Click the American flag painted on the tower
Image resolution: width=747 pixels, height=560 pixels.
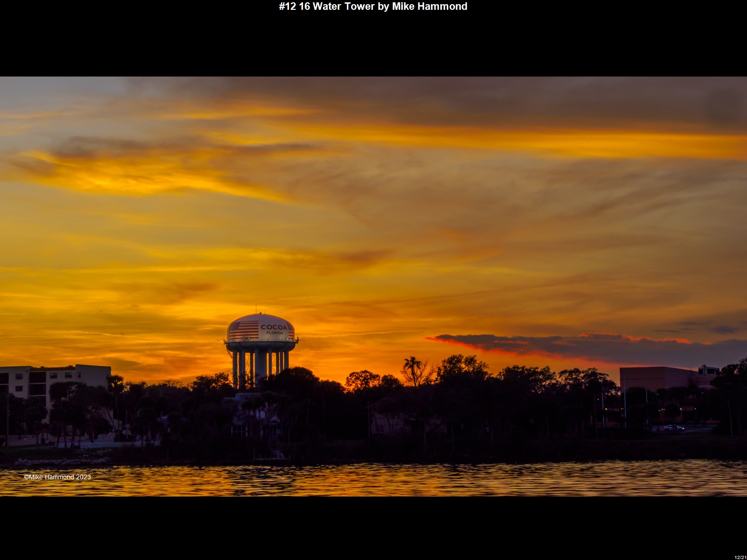coord(244,330)
